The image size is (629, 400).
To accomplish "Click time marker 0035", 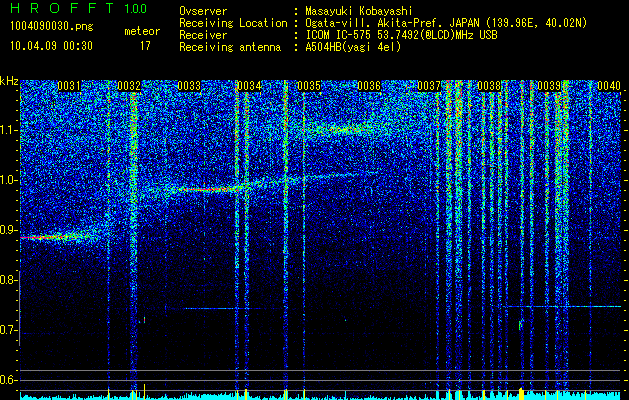I will [309, 86].
